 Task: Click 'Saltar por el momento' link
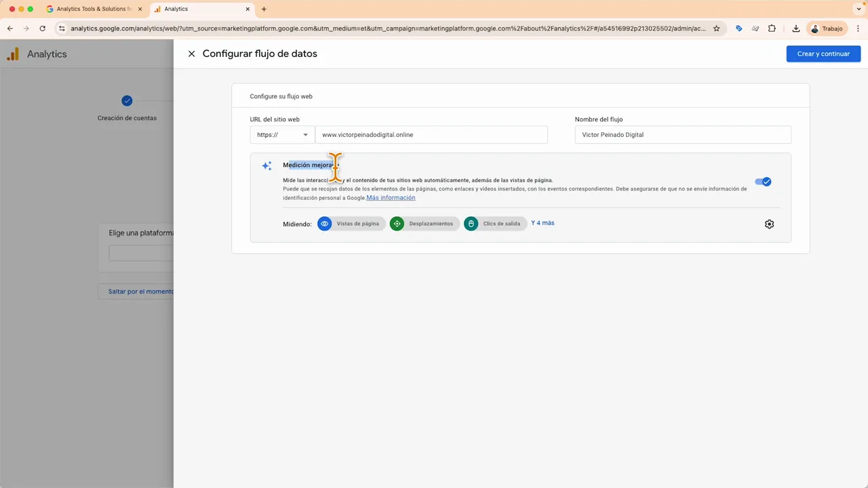140,291
